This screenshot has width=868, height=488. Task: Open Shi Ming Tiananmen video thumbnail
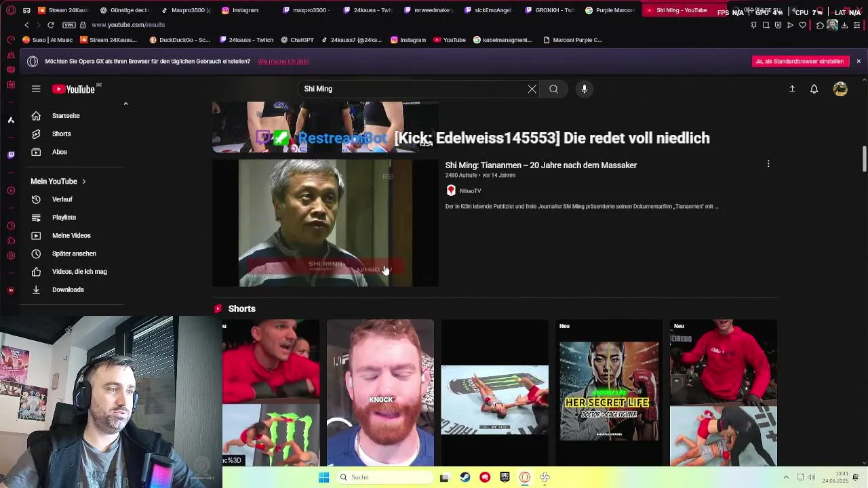click(x=325, y=223)
